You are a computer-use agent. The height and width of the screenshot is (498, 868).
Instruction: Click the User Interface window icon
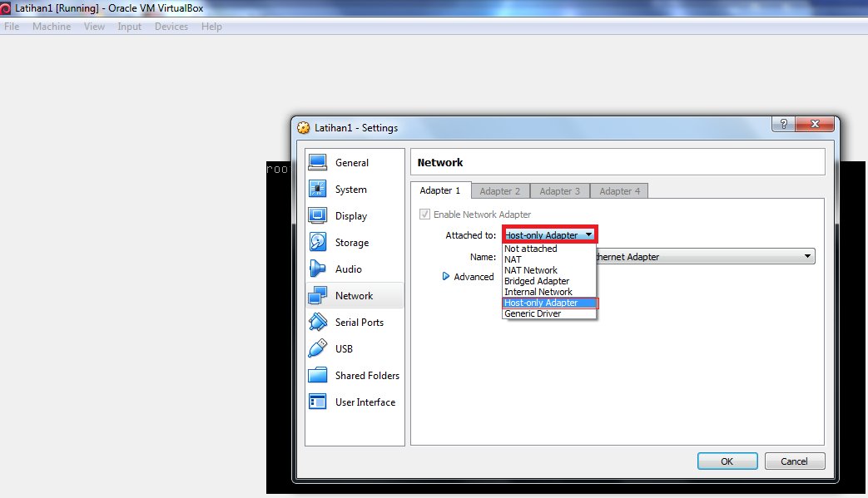coord(318,402)
